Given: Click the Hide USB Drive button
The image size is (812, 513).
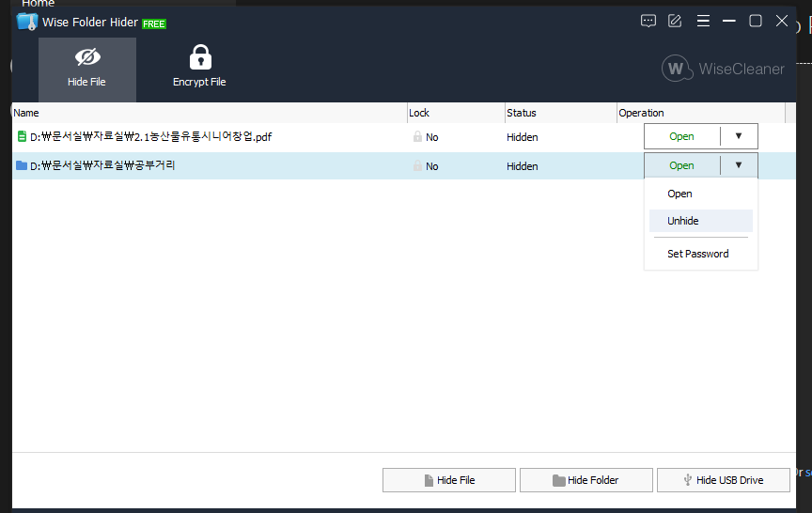Looking at the screenshot, I should (724, 480).
